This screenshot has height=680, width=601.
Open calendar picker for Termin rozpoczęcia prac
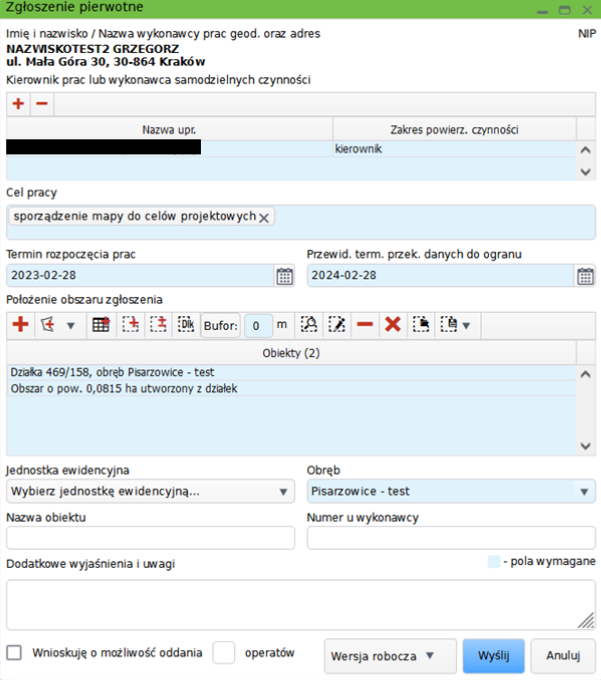pos(284,276)
